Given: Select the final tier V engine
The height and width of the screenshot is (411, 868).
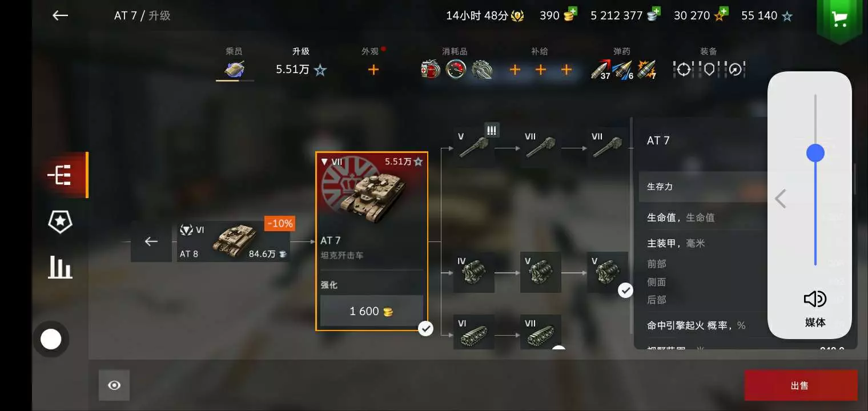Looking at the screenshot, I should tap(608, 272).
